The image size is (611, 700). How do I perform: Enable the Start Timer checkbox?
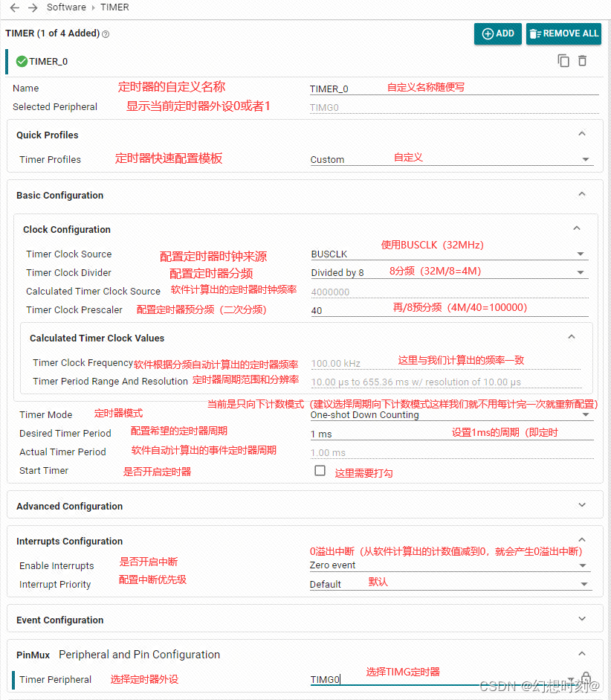click(x=320, y=471)
